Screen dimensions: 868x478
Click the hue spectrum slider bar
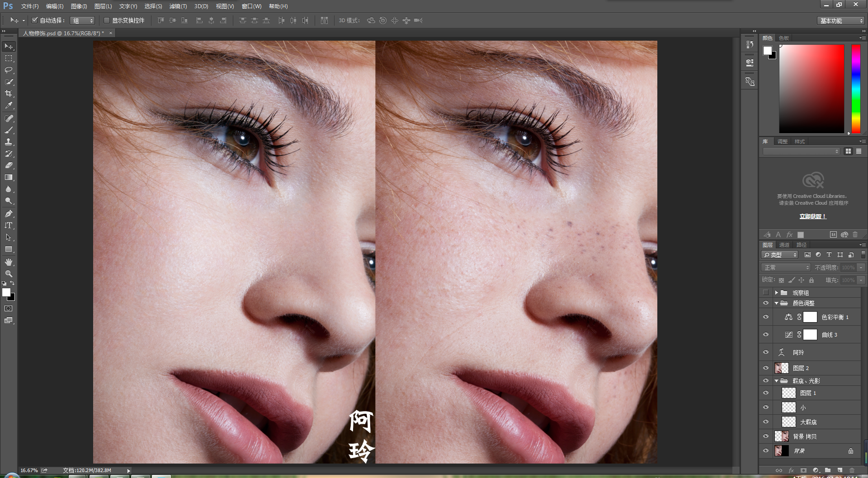coord(856,89)
